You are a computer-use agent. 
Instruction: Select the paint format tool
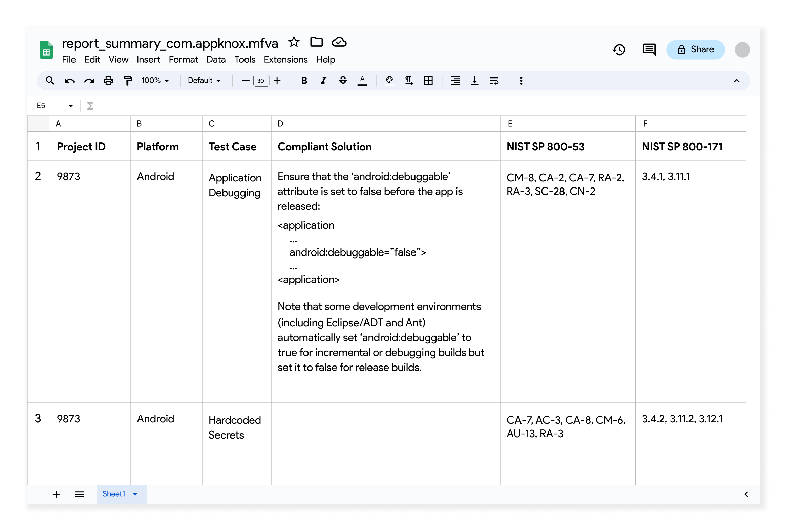pyautogui.click(x=128, y=80)
